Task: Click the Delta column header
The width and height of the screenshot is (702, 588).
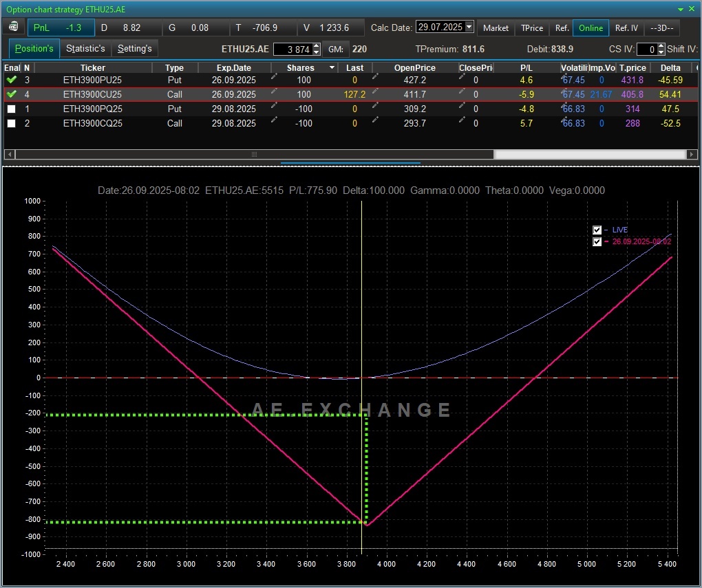Action: tap(670, 67)
